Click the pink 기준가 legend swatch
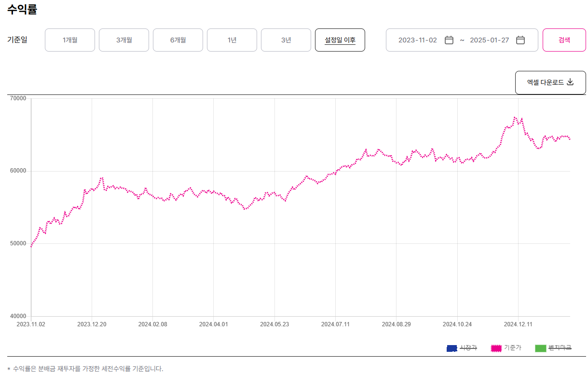Viewport: 588px width, 374px height. [x=496, y=348]
